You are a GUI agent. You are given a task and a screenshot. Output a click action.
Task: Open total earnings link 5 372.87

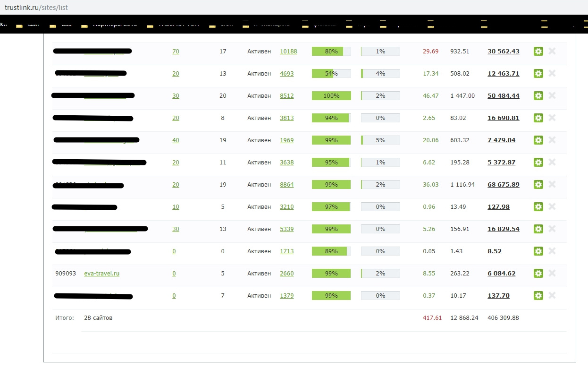tap(502, 163)
